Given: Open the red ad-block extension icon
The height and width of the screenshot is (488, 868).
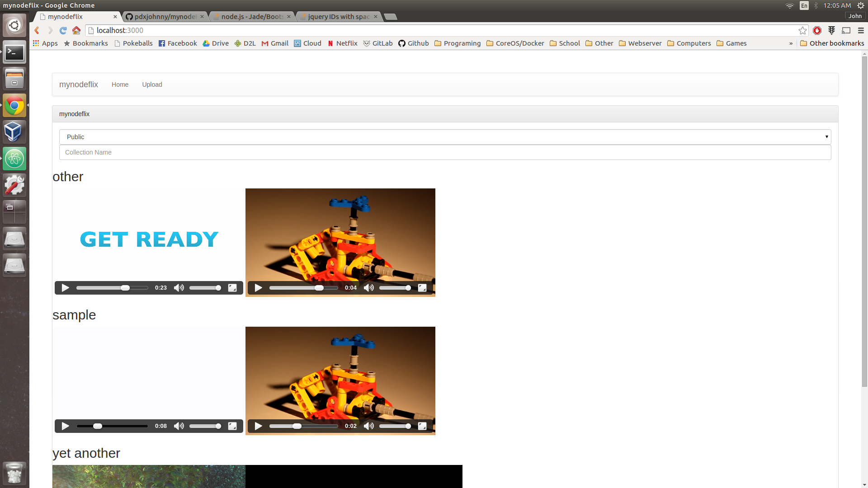Looking at the screenshot, I should 817,30.
